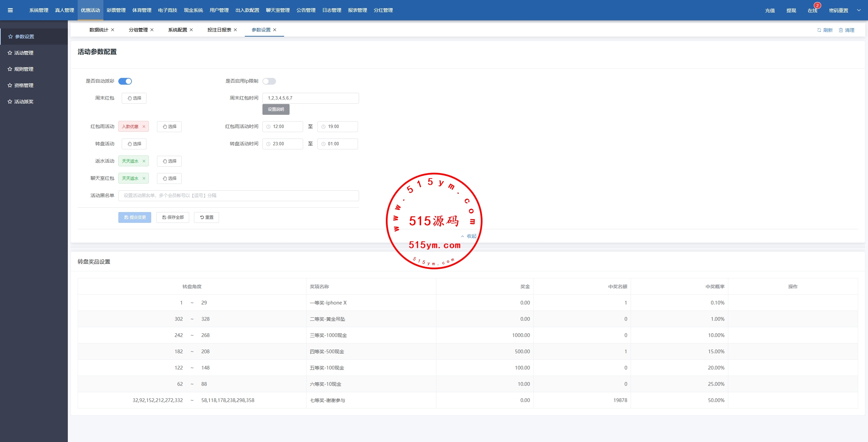Open 规则管理 in the sidebar
The height and width of the screenshot is (442, 868).
[x=23, y=69]
